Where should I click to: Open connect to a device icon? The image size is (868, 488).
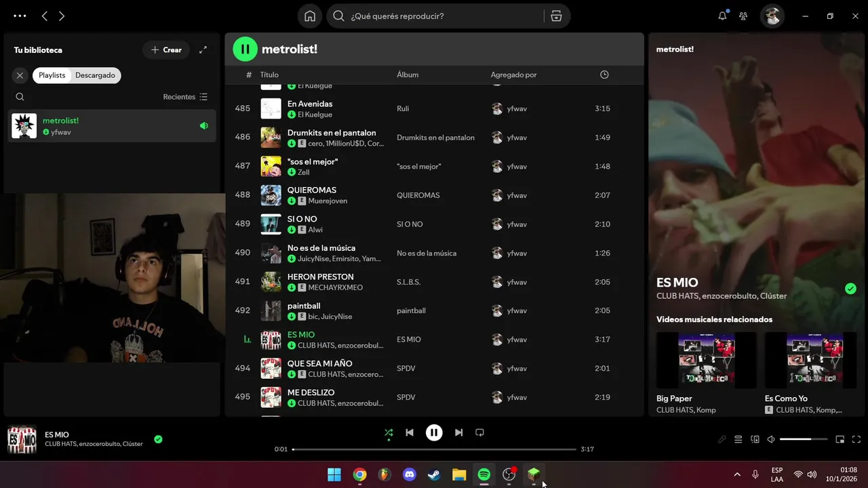755,439
